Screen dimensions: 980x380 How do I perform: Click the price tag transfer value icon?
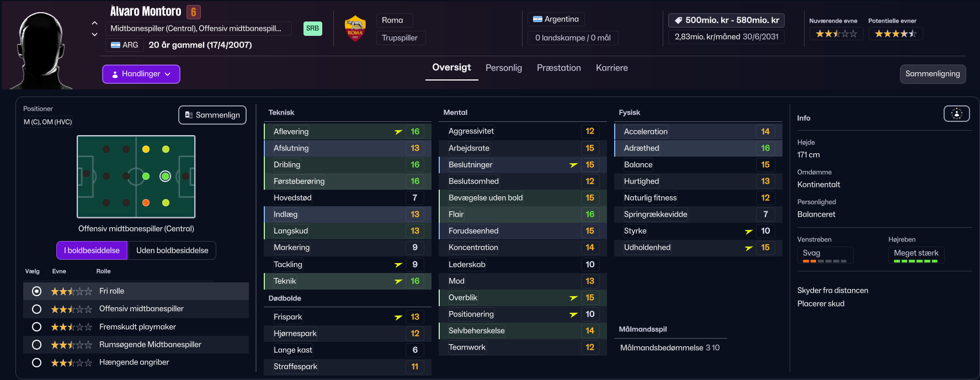[678, 20]
